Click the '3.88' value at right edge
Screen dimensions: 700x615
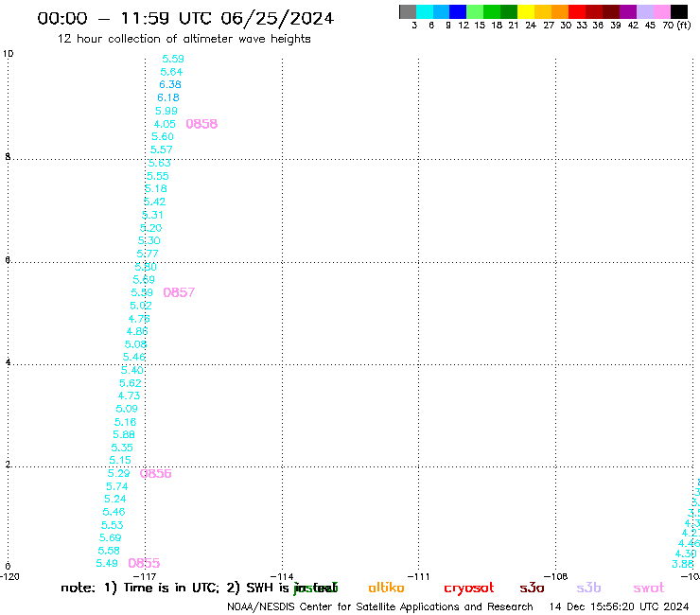(x=683, y=564)
